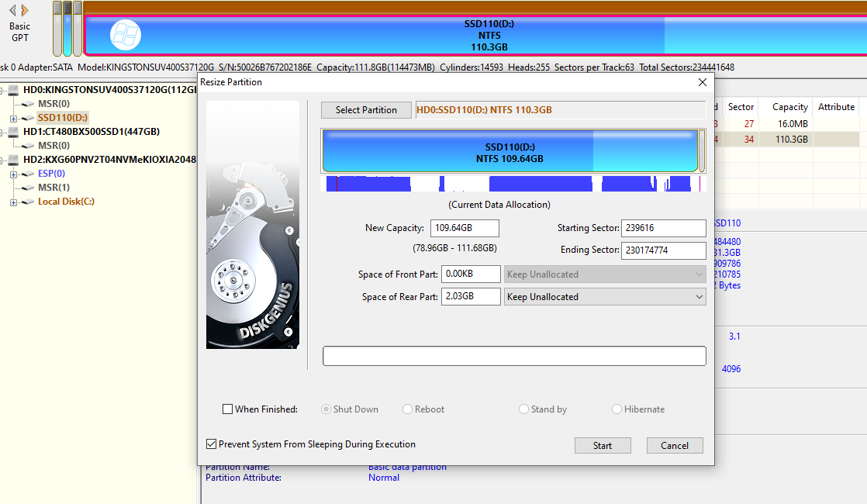Viewport: 867px width, 504px height.
Task: Click the Current Data Allocation map
Action: tap(513, 184)
